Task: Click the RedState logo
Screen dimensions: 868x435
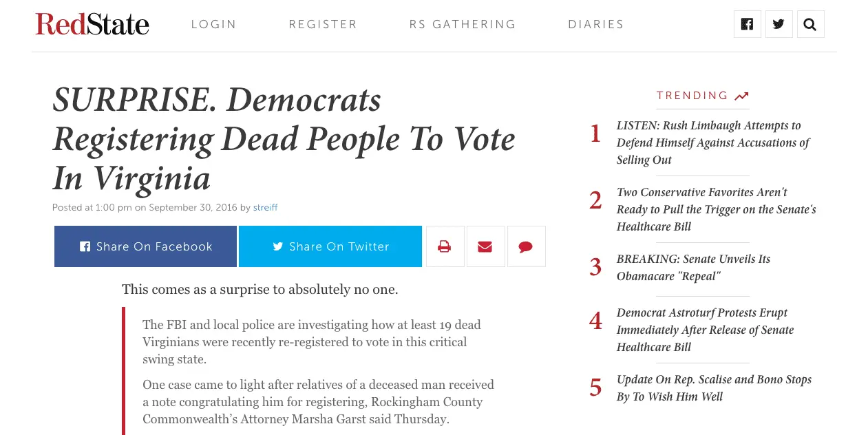Action: click(92, 25)
